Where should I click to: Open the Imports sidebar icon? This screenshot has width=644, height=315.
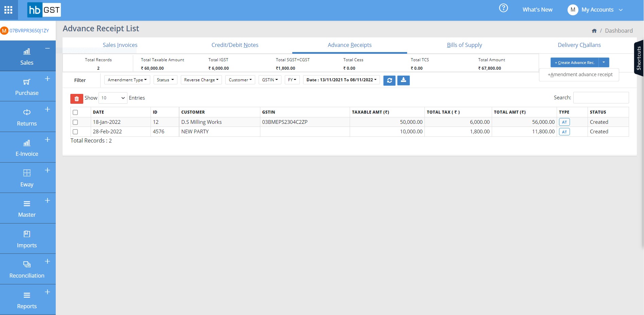tap(27, 234)
